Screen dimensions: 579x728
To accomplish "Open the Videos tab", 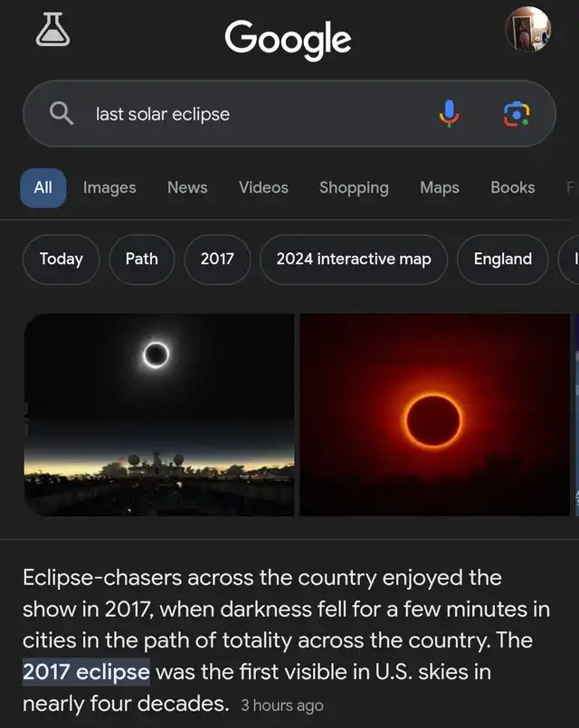I will click(263, 187).
